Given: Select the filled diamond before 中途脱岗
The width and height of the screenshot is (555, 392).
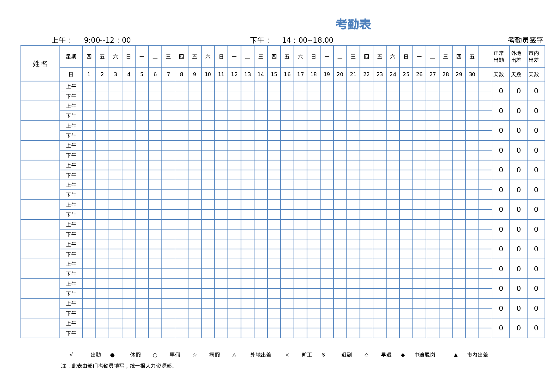Looking at the screenshot, I should pyautogui.click(x=403, y=355).
